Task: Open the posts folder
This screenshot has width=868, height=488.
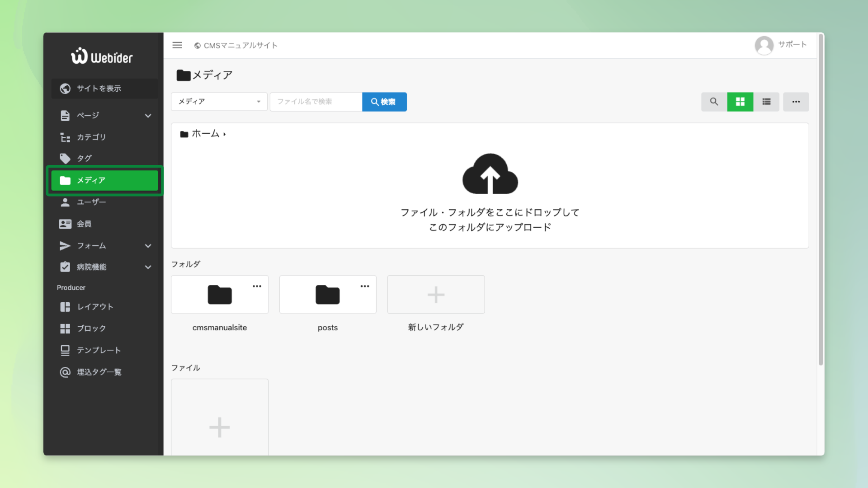Action: 327,295
